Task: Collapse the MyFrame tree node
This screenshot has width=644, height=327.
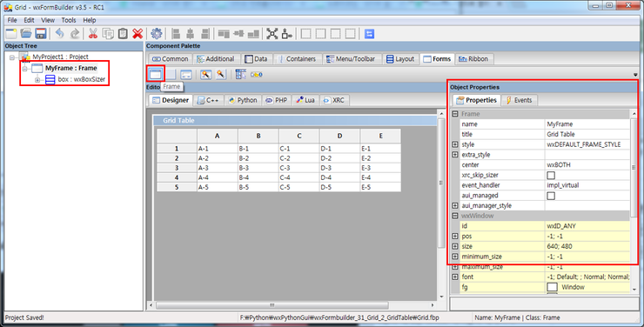Action: [24, 69]
